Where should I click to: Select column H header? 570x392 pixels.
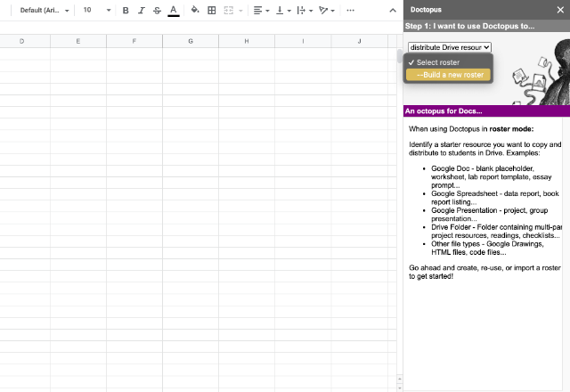pos(247,42)
